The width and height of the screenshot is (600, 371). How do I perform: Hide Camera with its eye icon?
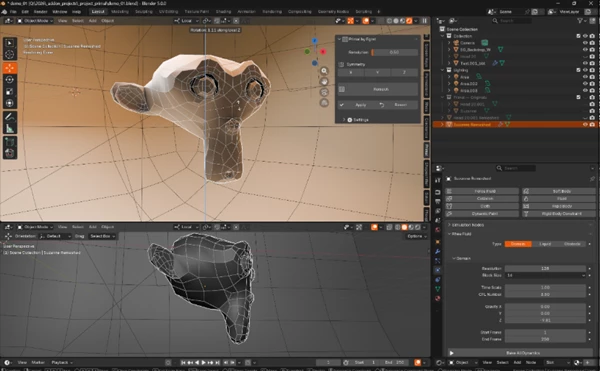pyautogui.click(x=585, y=43)
